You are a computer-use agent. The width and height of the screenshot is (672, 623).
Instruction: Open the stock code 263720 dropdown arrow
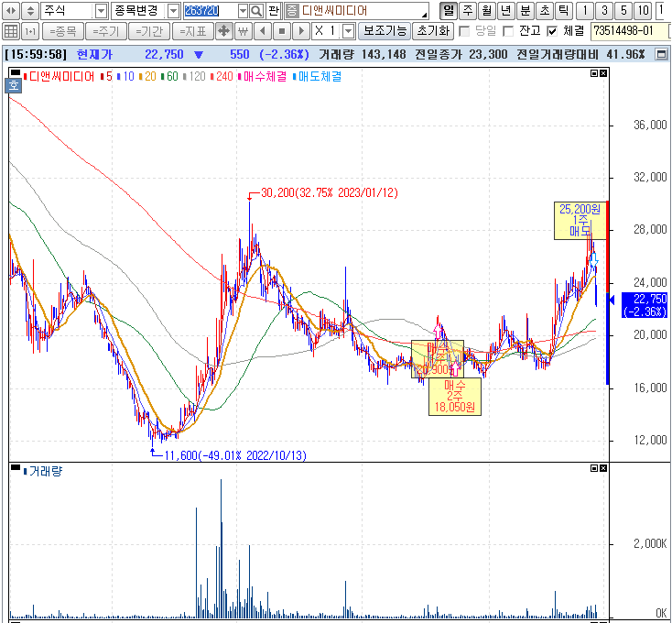point(243,11)
